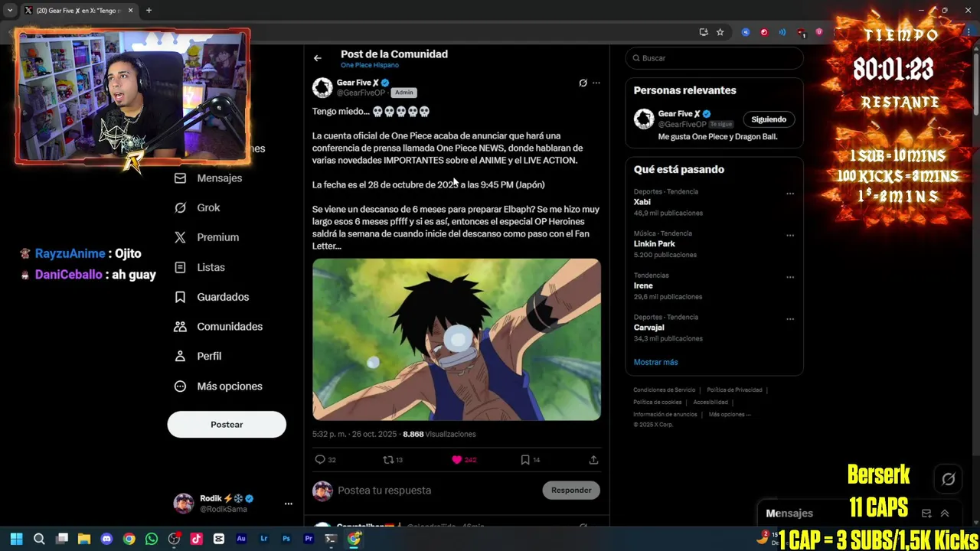The height and width of the screenshot is (551, 980).
Task: Open Grok icon in Gear Five post header
Action: (x=583, y=83)
